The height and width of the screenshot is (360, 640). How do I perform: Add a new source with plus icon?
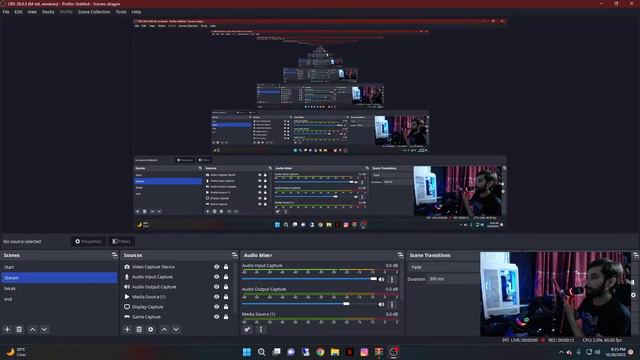pyautogui.click(x=127, y=329)
